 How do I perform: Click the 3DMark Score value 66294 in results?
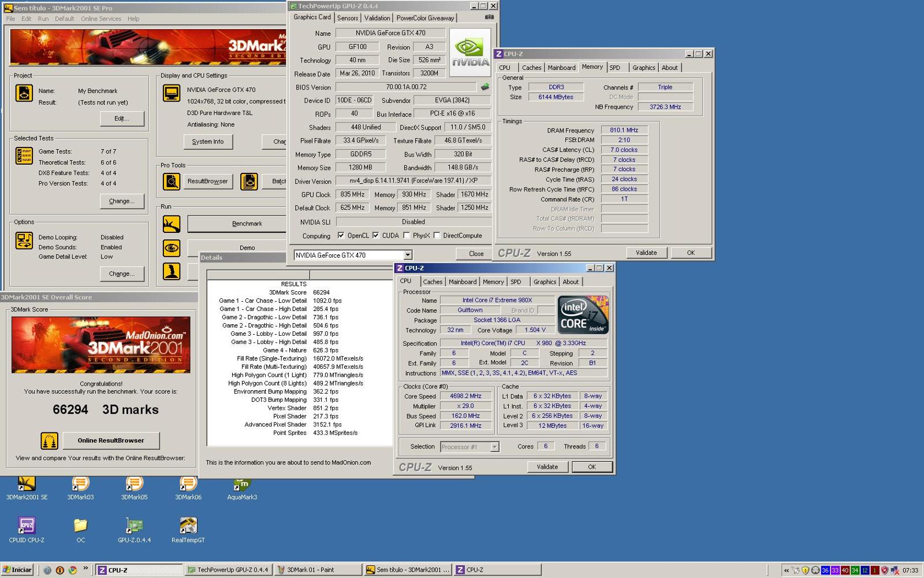pyautogui.click(x=321, y=292)
